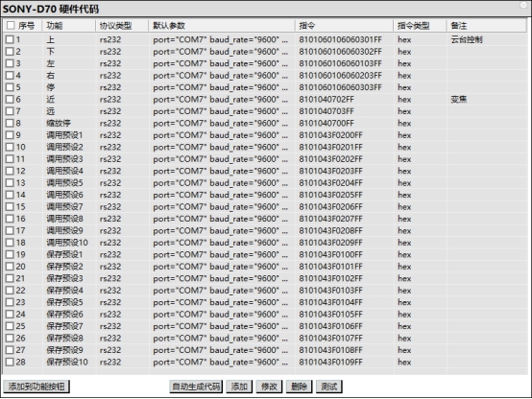The width and height of the screenshot is (532, 399).
Task: Click command 8101043F0100FF
Action: pyautogui.click(x=330, y=254)
